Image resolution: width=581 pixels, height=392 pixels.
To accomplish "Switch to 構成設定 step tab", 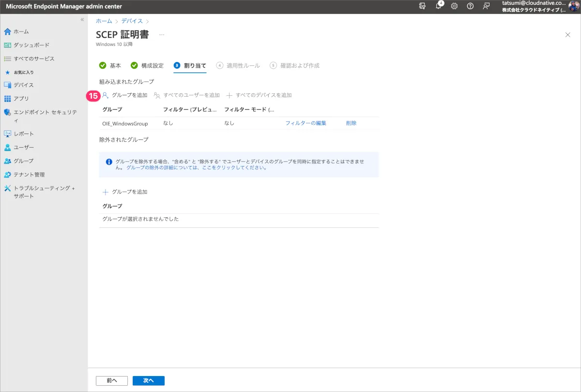I will 147,65.
